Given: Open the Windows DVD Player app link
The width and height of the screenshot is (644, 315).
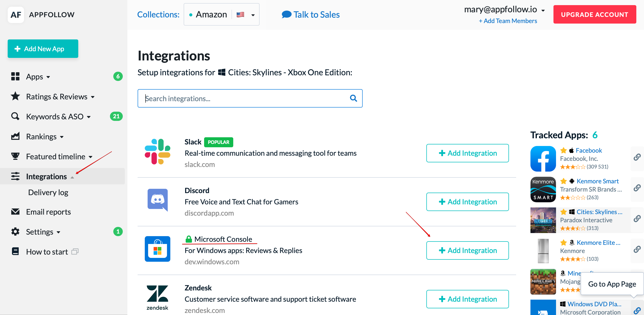Looking at the screenshot, I should (x=594, y=304).
